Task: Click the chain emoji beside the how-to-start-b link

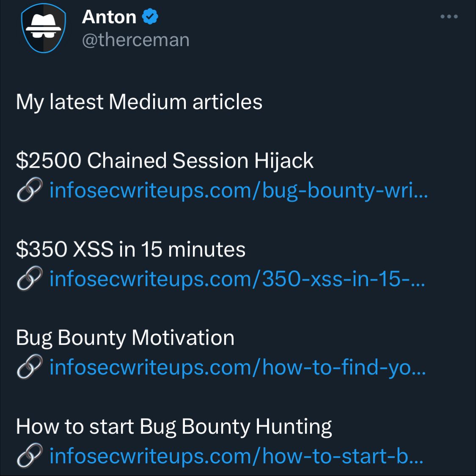Action: coord(30,455)
